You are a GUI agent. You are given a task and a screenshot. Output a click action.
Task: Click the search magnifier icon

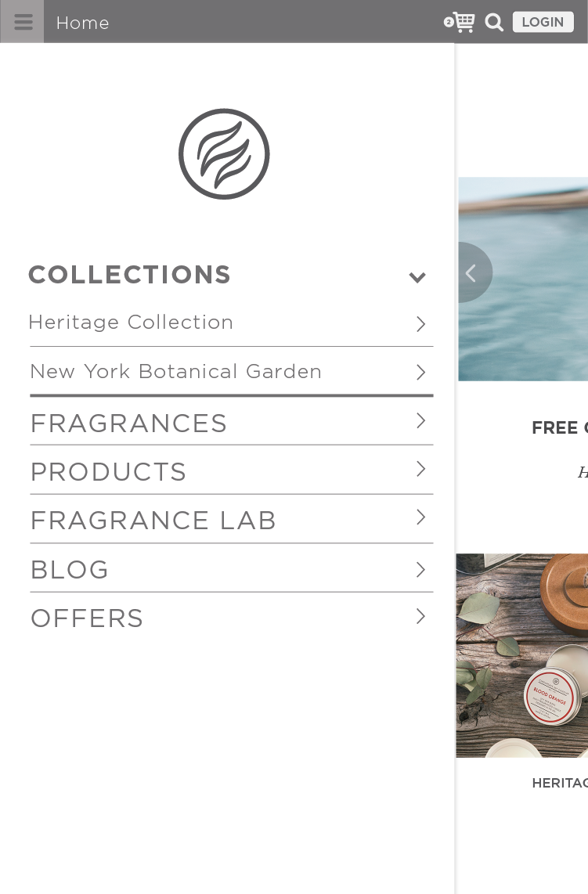pos(494,22)
